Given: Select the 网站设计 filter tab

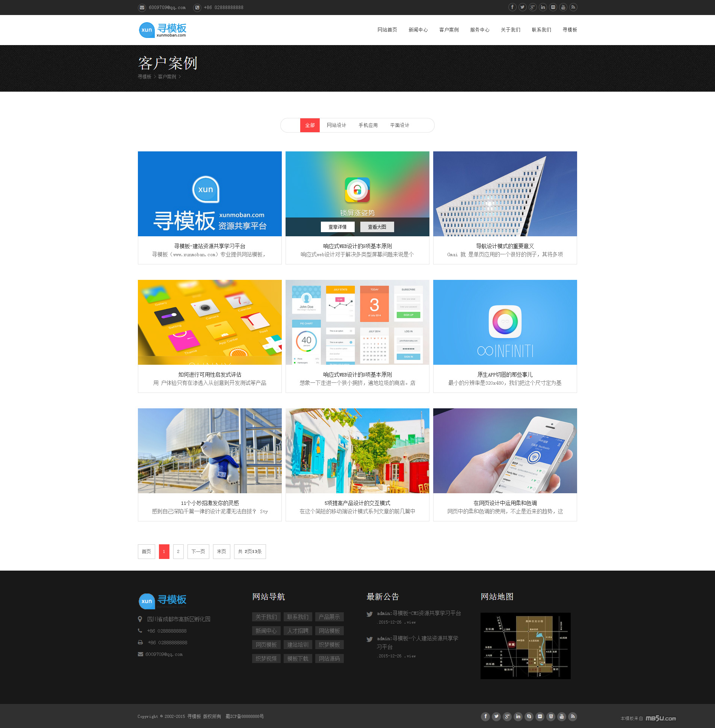Looking at the screenshot, I should pyautogui.click(x=336, y=125).
